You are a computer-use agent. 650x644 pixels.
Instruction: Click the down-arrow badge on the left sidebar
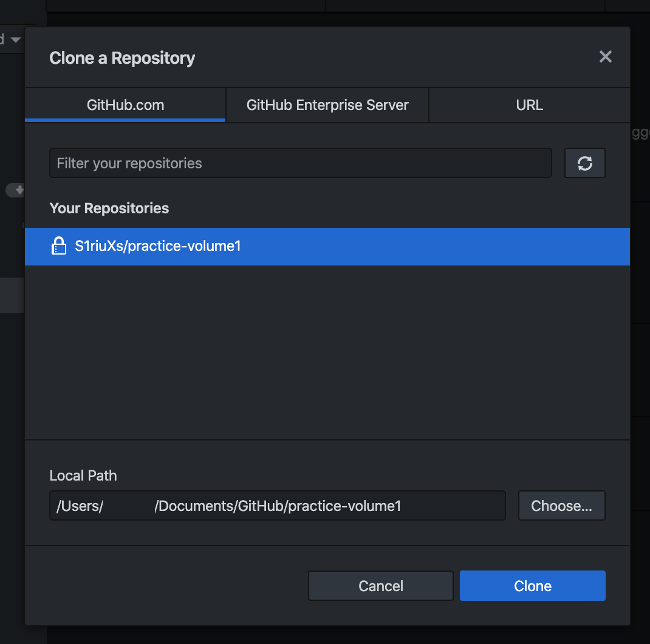tap(15, 190)
